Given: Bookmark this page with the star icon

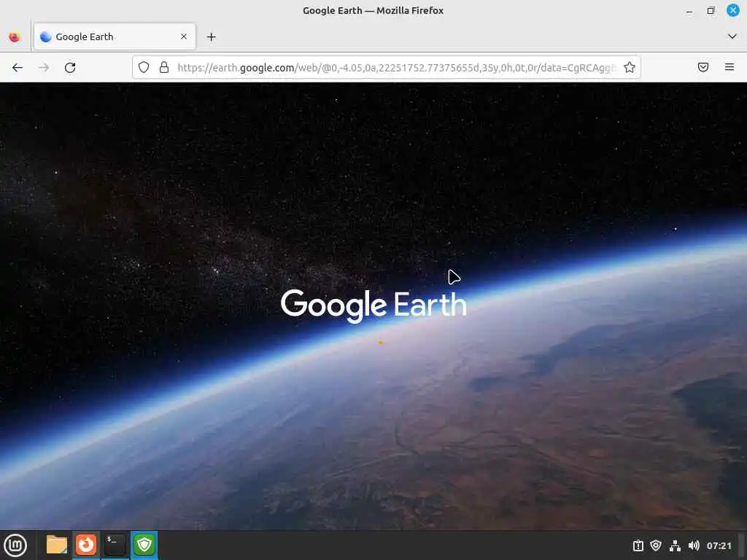Looking at the screenshot, I should pyautogui.click(x=630, y=67).
